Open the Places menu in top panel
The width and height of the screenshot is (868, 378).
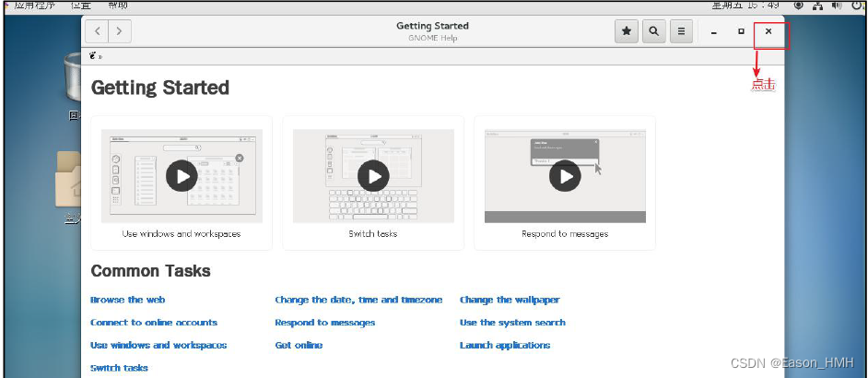[x=82, y=6]
